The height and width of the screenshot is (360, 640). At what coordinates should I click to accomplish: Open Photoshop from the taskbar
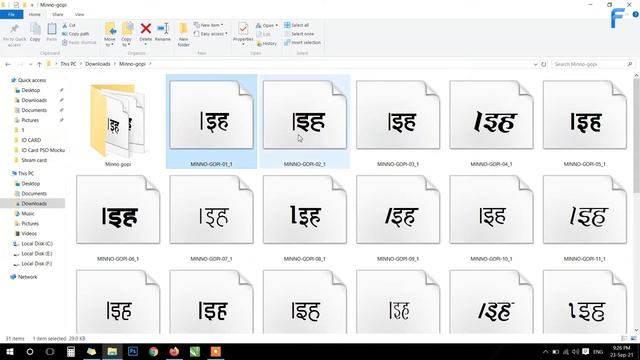click(133, 351)
